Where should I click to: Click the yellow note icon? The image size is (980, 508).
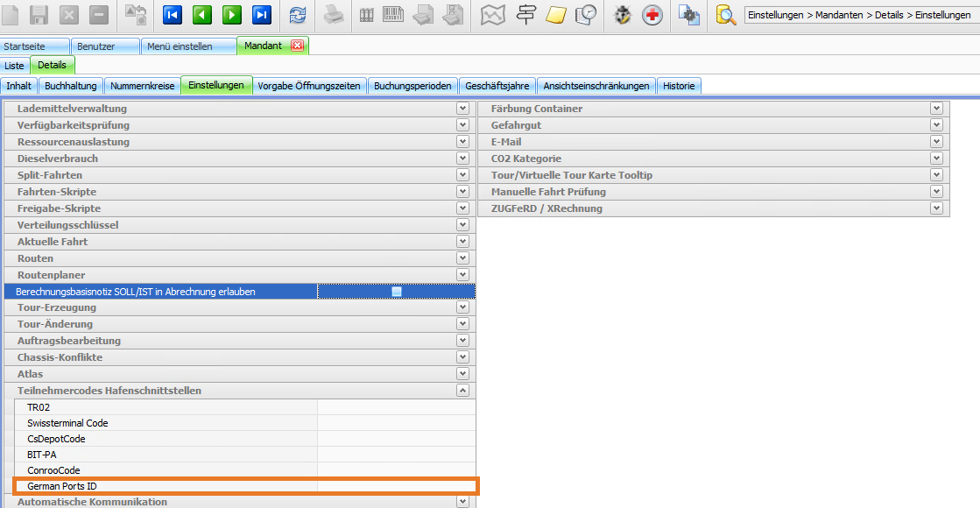click(x=556, y=15)
